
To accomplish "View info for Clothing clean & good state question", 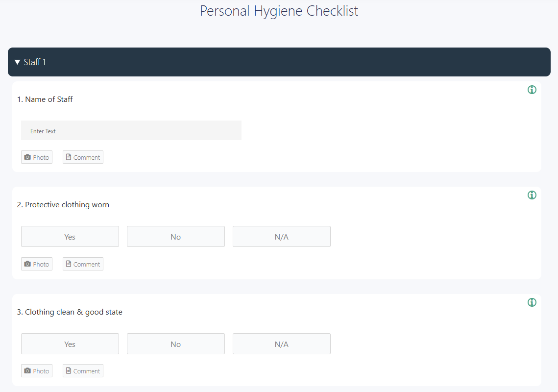I will click(532, 302).
